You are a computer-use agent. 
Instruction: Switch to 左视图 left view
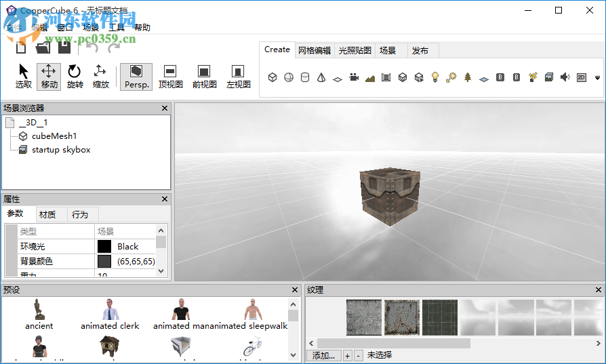click(238, 77)
